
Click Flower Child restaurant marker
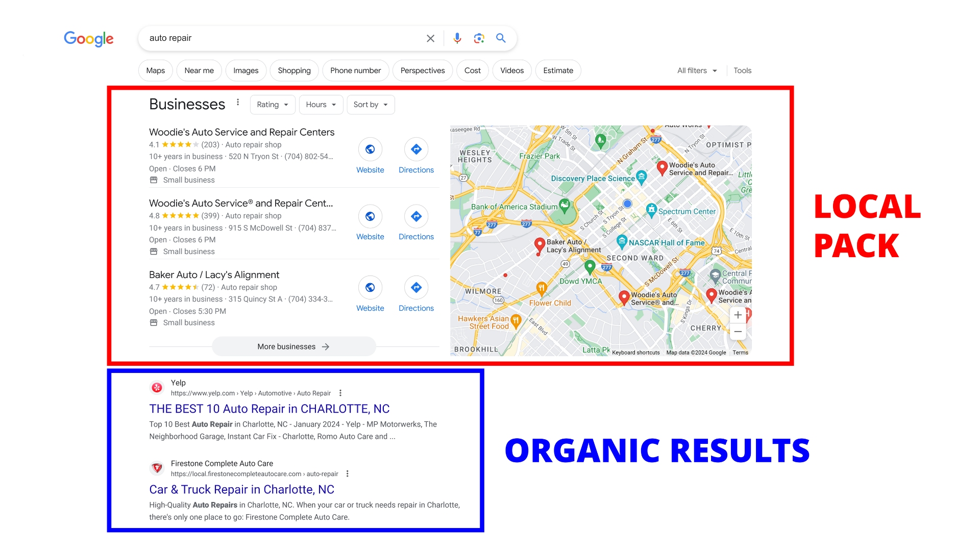click(542, 289)
